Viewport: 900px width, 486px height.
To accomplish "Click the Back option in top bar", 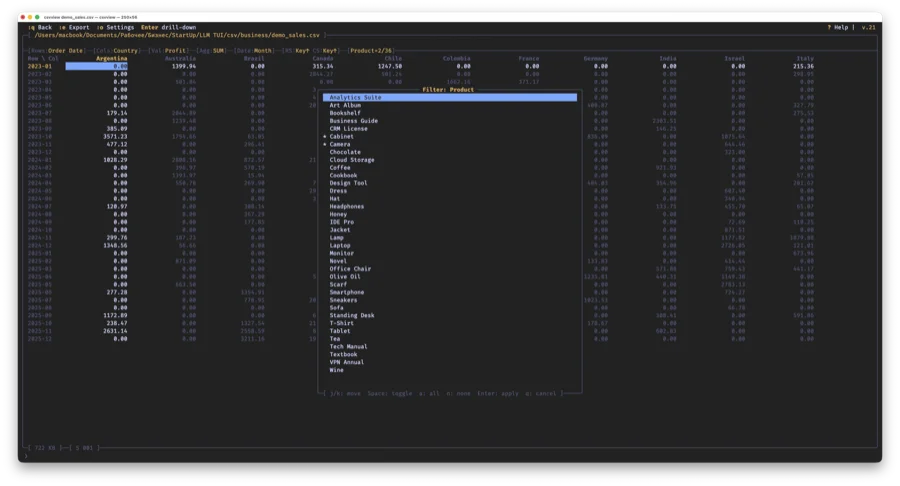I will 43,27.
